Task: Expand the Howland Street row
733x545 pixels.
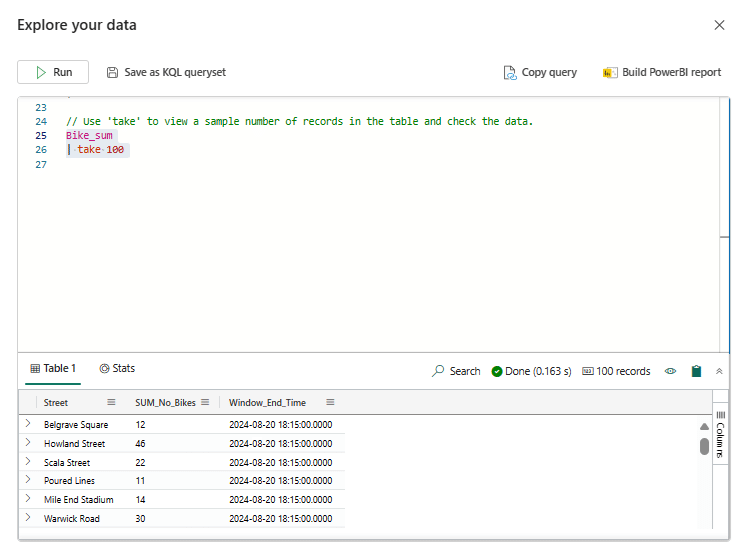Action: 28,442
